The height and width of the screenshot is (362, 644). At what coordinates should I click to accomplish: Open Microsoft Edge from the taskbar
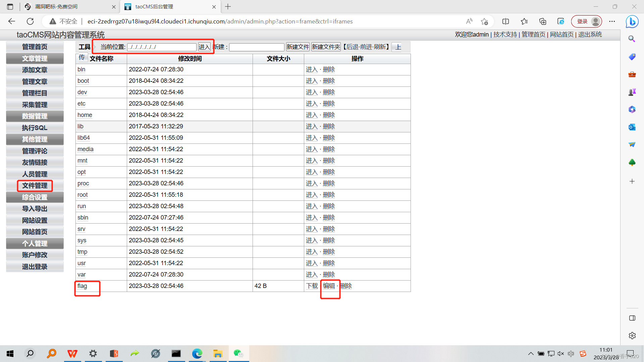coord(197,354)
